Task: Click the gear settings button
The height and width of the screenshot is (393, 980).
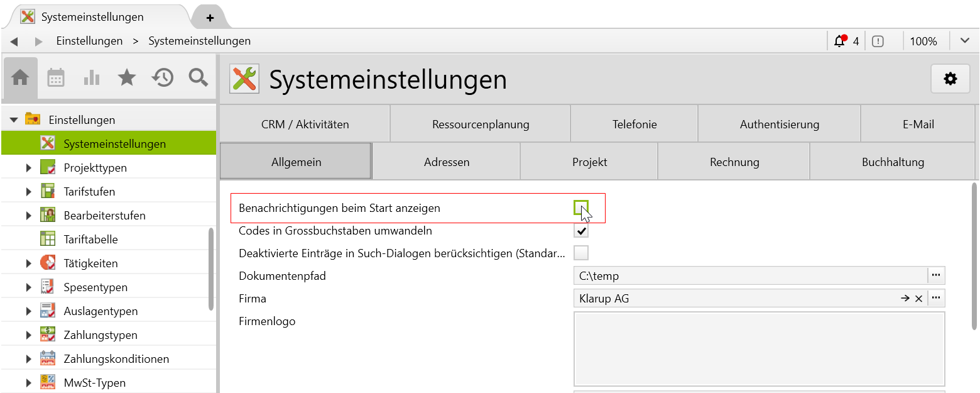Action: (950, 79)
